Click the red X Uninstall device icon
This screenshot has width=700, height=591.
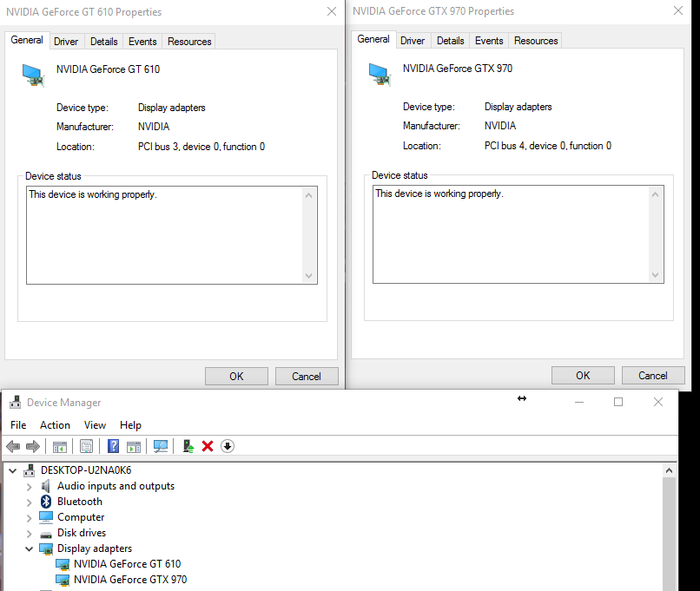(208, 446)
